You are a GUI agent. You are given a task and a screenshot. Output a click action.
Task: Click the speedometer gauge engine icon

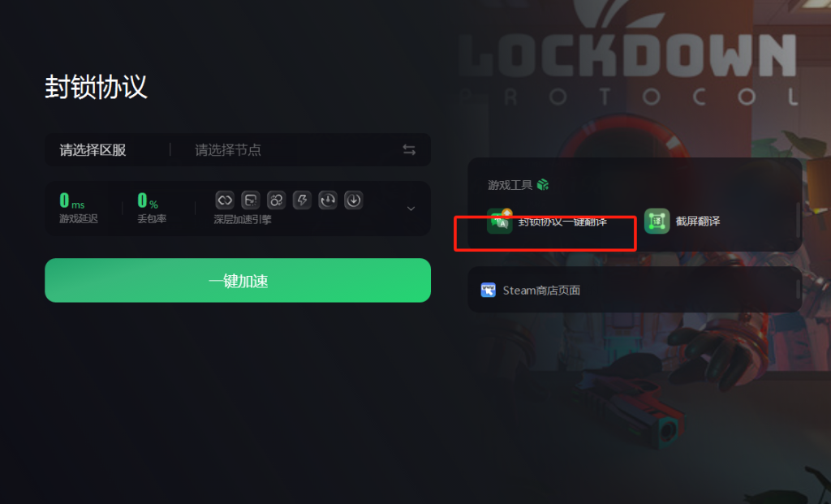pyautogui.click(x=328, y=200)
